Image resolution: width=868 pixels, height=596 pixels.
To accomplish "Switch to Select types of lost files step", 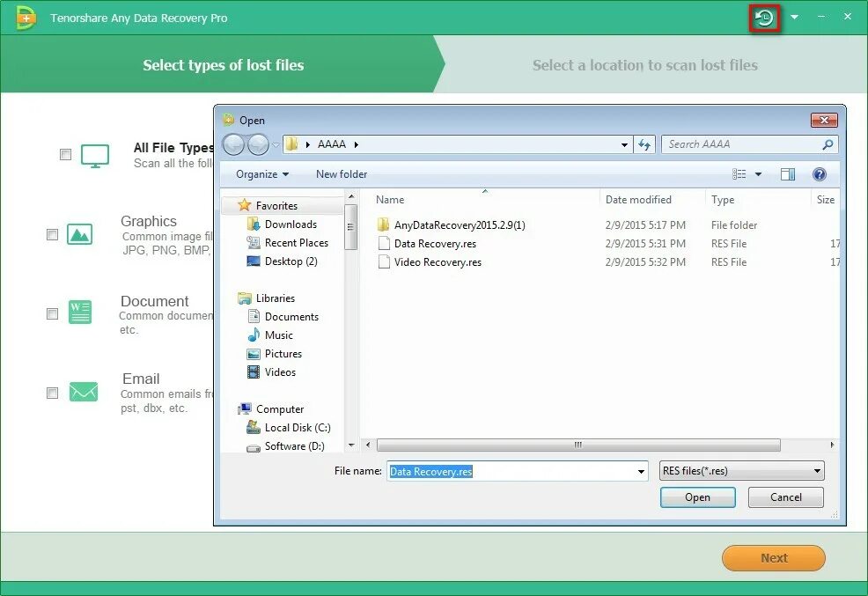I will (x=223, y=65).
